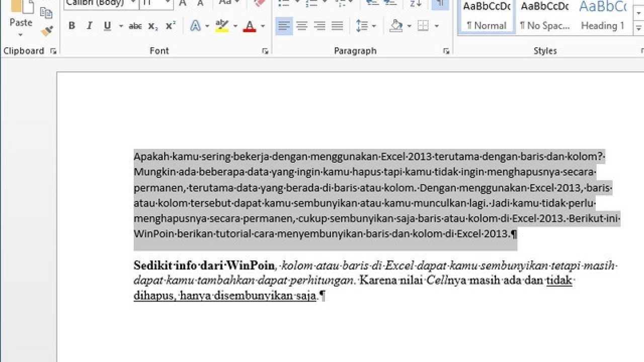The width and height of the screenshot is (644, 362).
Task: Click the underlined word "dihapus"
Action: (x=154, y=296)
